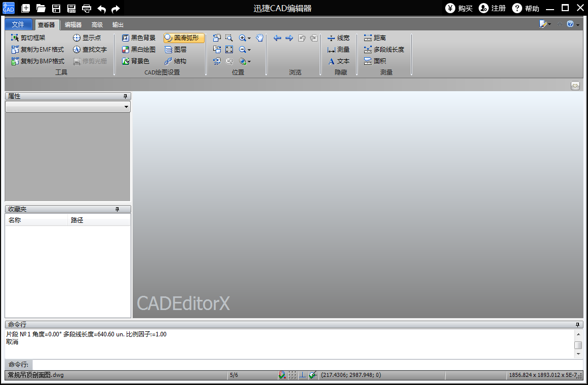Click the previous view left arrow
The height and width of the screenshot is (385, 588).
[x=277, y=38]
